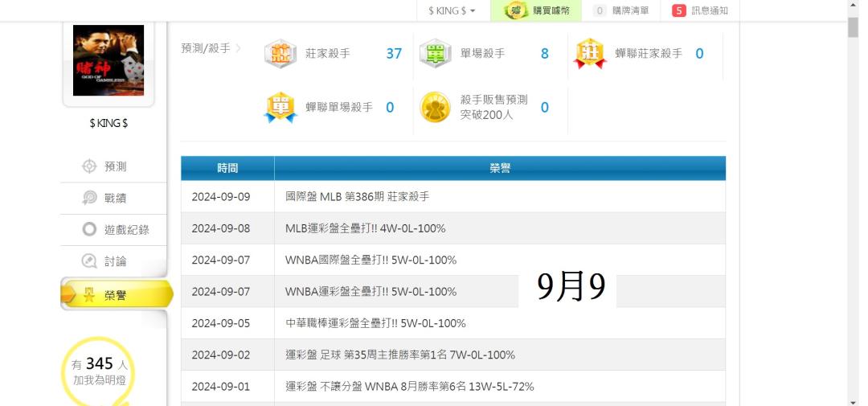Click the 戰績 sidebar icon

point(89,198)
